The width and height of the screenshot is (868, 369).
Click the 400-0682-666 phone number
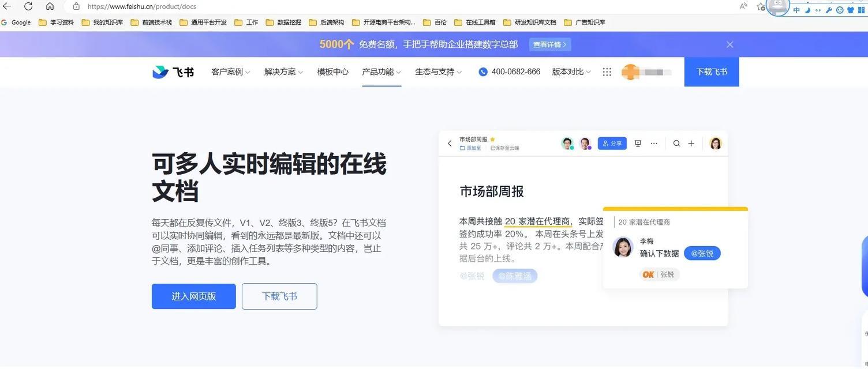tap(510, 72)
